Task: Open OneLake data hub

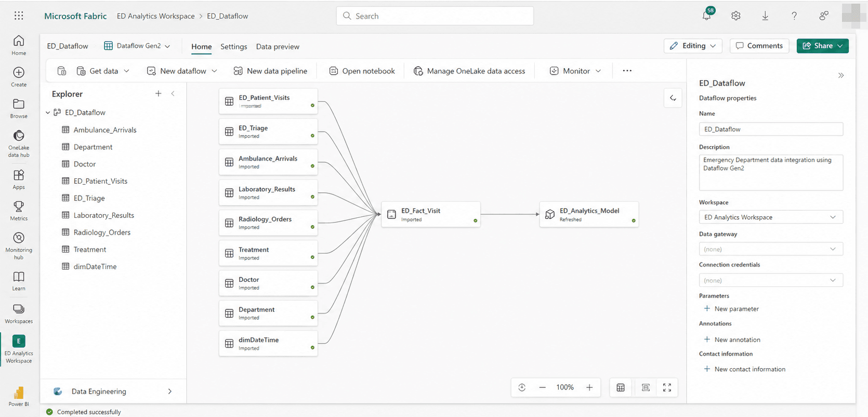Action: [x=19, y=144]
